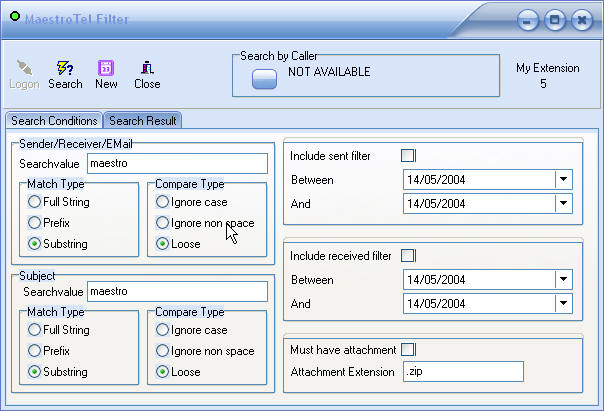Choose Ignore non space in Subject Compare Type
This screenshot has width=604, height=411.
pyautogui.click(x=162, y=350)
